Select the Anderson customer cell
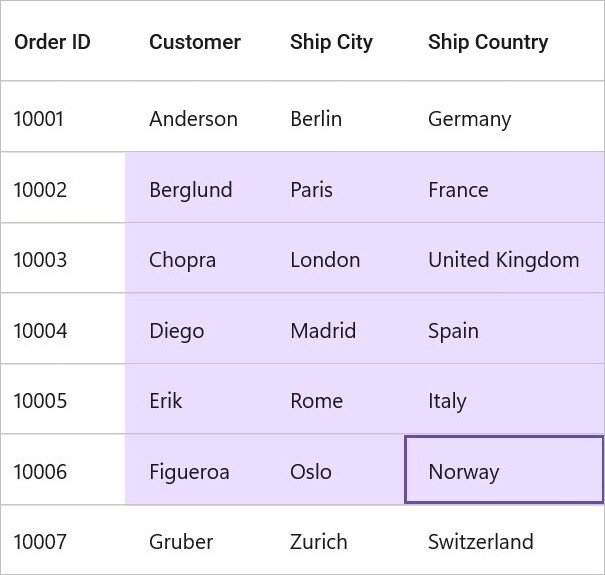Screen dimensions: 605x575 point(196,117)
